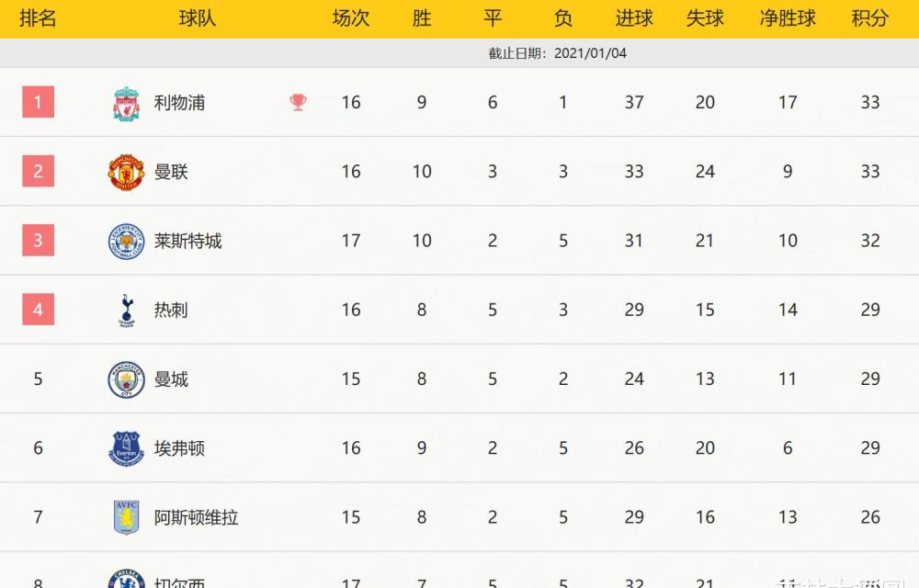Image resolution: width=919 pixels, height=588 pixels.
Task: Open the 曼联 team link
Action: tap(171, 172)
